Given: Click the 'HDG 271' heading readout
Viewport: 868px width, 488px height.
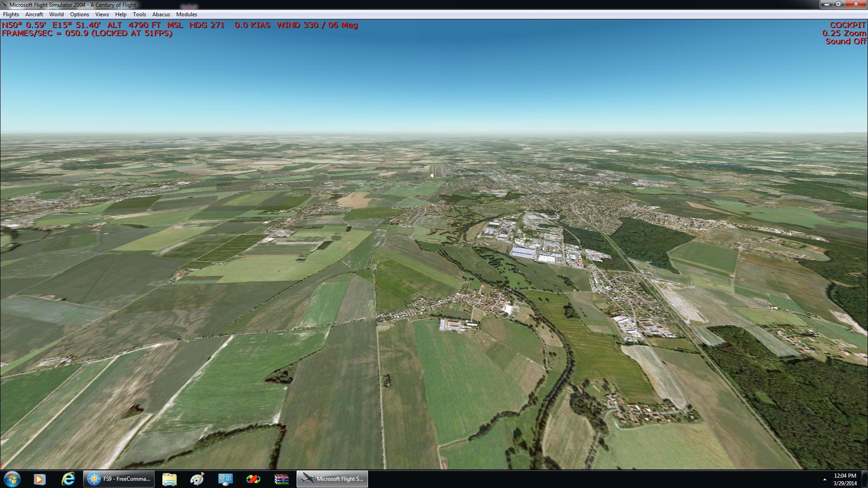Looking at the screenshot, I should [207, 25].
